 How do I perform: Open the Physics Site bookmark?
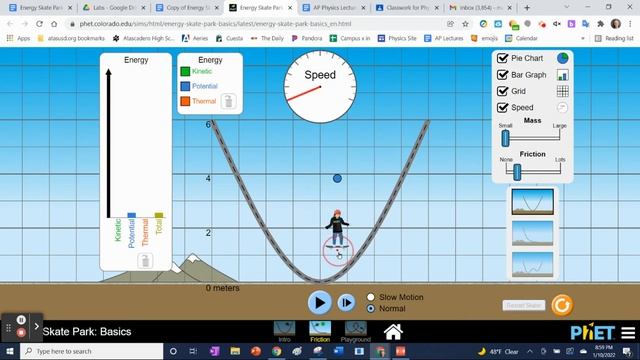397,38
